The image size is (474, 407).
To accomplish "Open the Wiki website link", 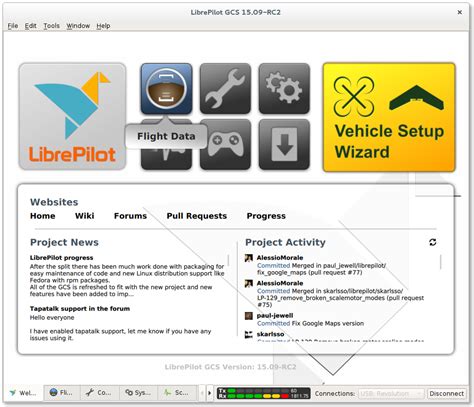I will coord(85,216).
